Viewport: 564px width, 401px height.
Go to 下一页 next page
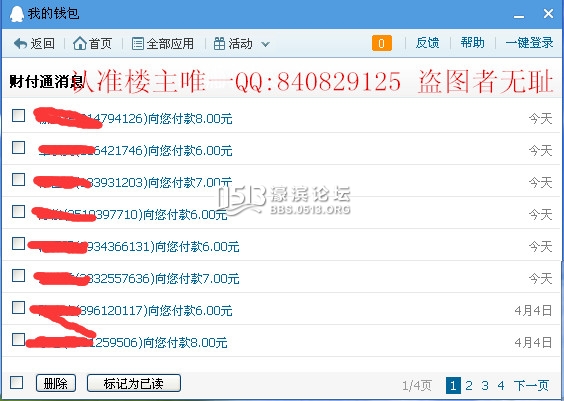click(531, 386)
